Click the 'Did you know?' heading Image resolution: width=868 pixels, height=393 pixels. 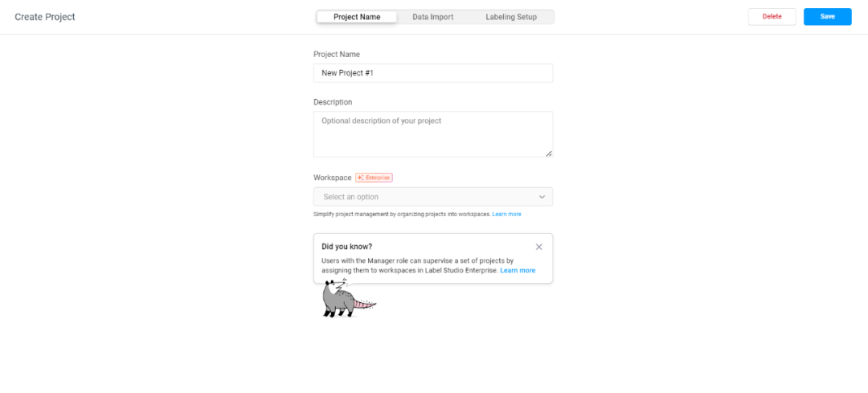click(x=346, y=247)
